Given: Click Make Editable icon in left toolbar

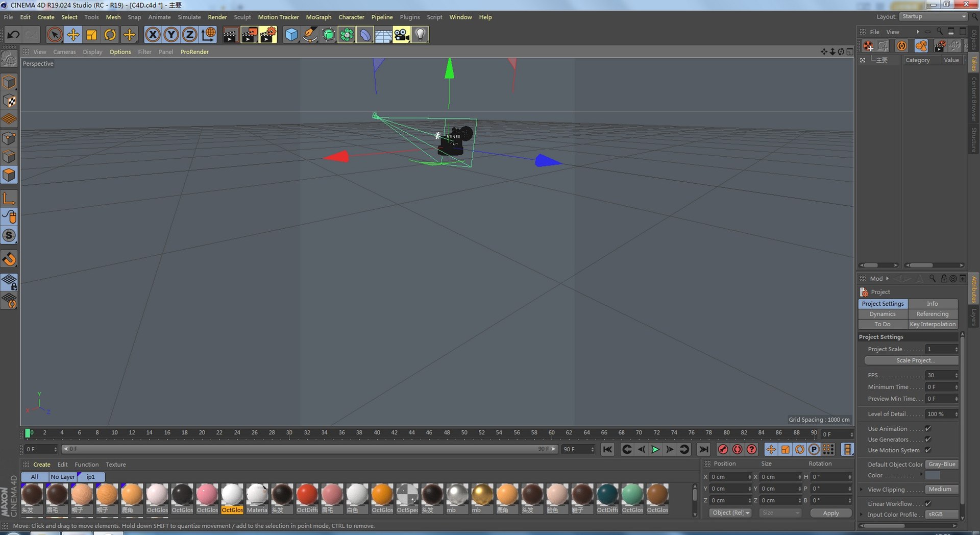Looking at the screenshot, I should tap(9, 59).
